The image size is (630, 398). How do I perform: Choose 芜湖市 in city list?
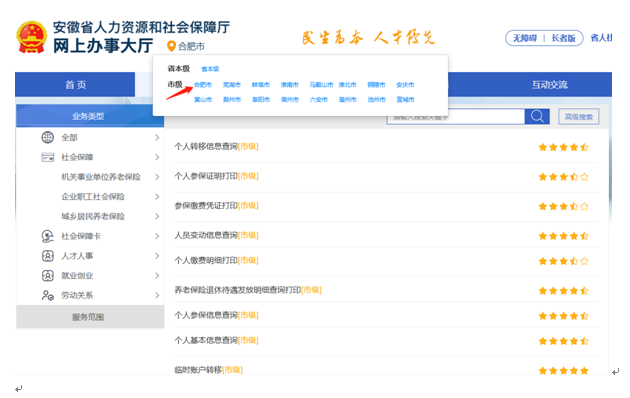click(x=232, y=85)
